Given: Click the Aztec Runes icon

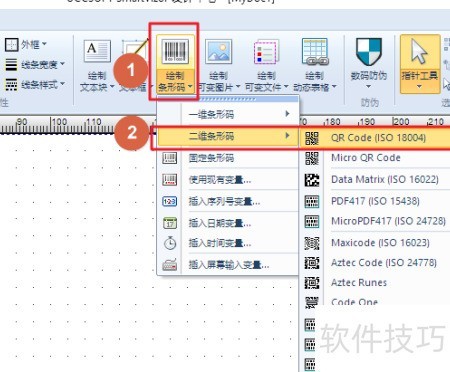Looking at the screenshot, I should coord(312,283).
